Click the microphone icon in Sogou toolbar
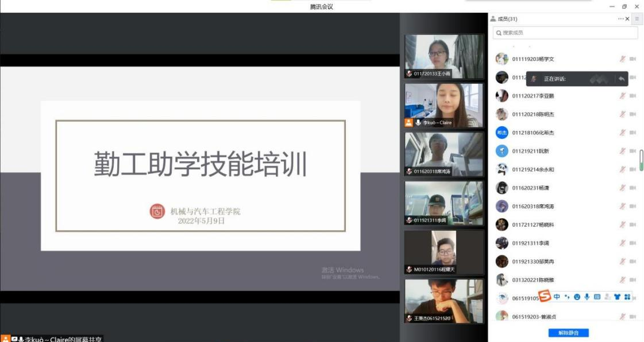Viewport: 644px width, 342px height. click(587, 297)
